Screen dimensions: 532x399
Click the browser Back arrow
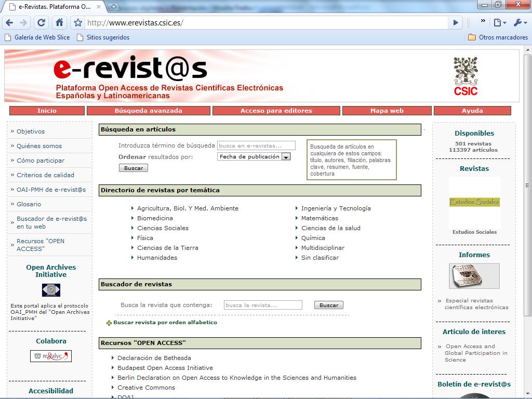click(9, 23)
